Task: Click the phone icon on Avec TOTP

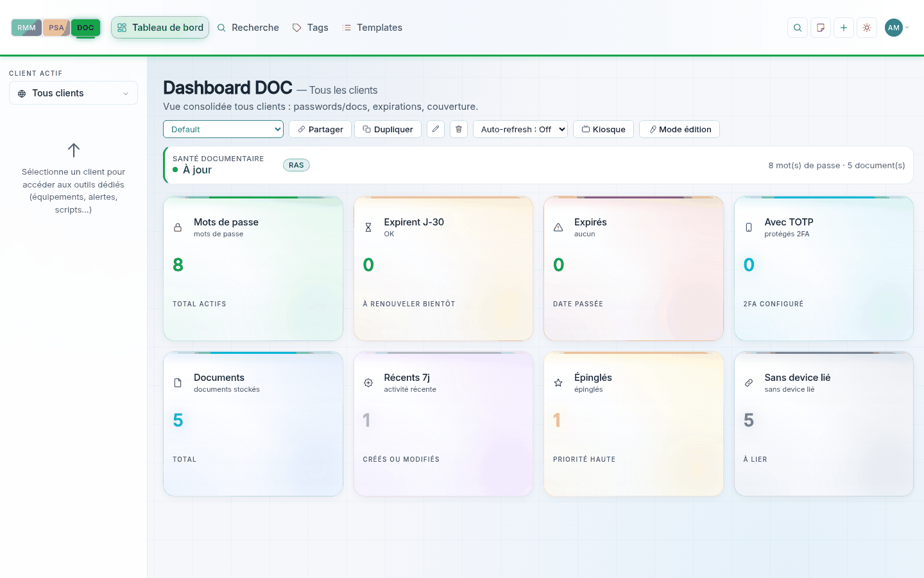Action: (749, 227)
